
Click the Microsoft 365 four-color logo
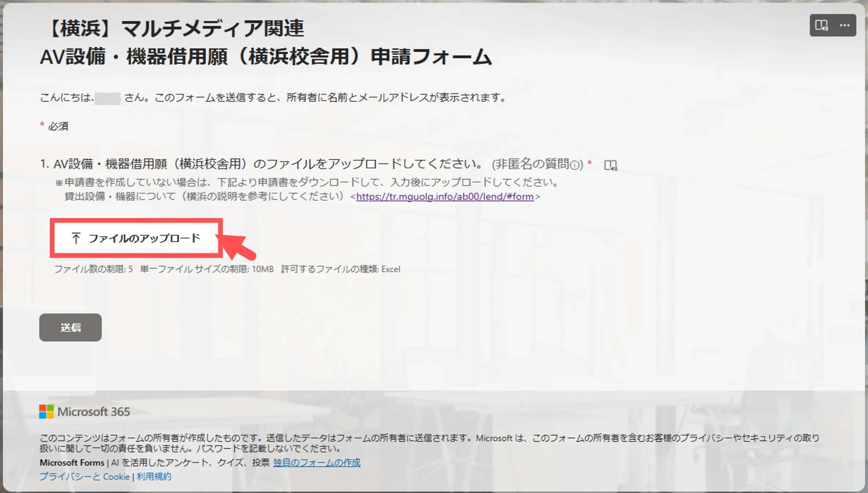click(x=46, y=412)
